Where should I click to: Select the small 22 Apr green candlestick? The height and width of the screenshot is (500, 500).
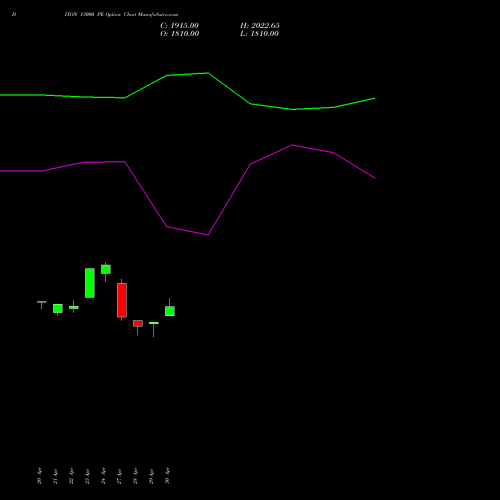74,307
